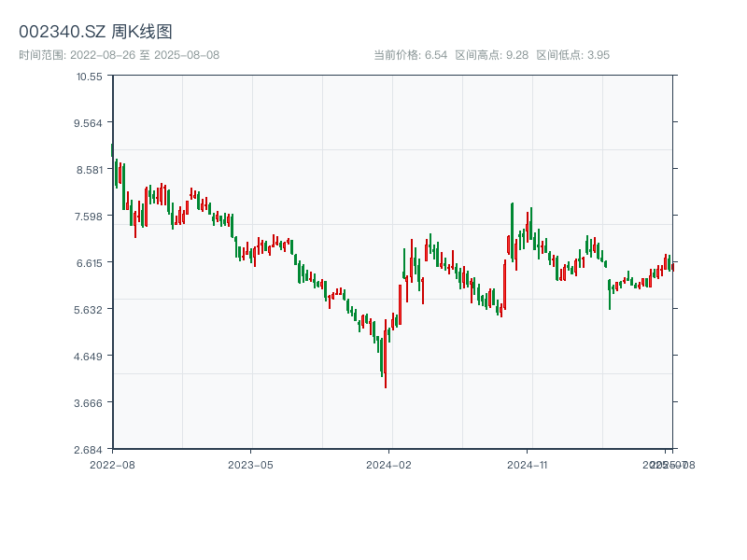Image resolution: width=747 pixels, height=560 pixels.
Task: Click the chart title 002340.SZ 周K线图
Action: (95, 33)
